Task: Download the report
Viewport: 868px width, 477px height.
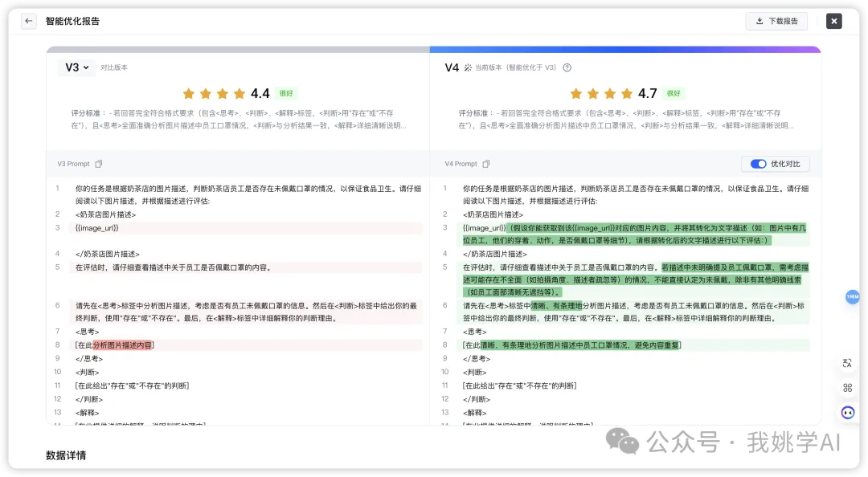Action: coord(776,21)
